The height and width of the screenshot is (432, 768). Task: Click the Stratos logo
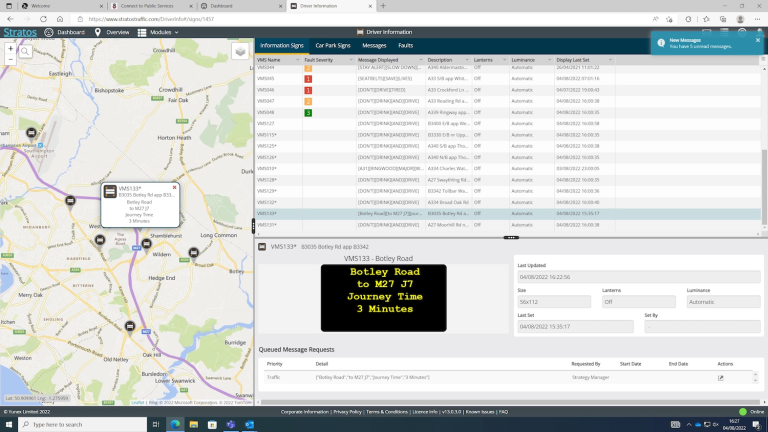tap(20, 32)
